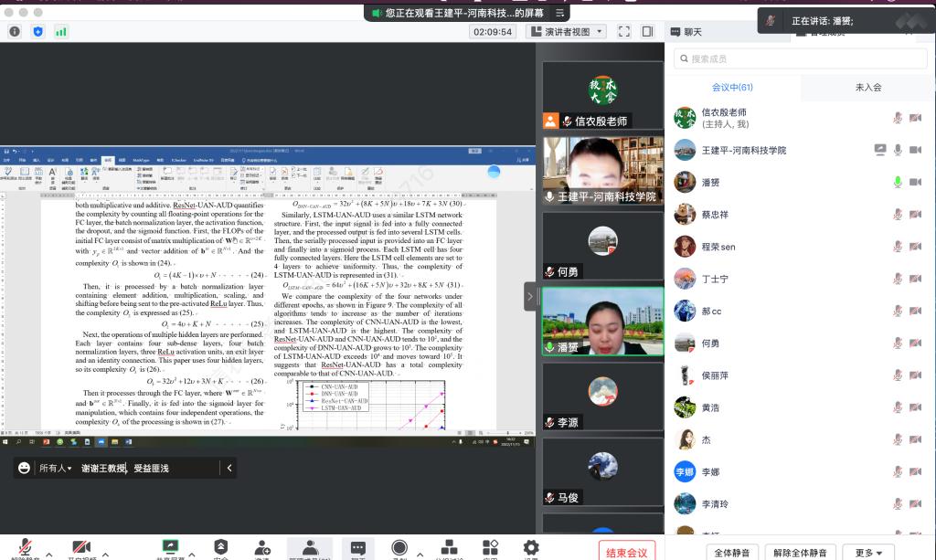Toggle the side panel layout icon
Viewport: 936px width, 560px height.
pos(647,31)
